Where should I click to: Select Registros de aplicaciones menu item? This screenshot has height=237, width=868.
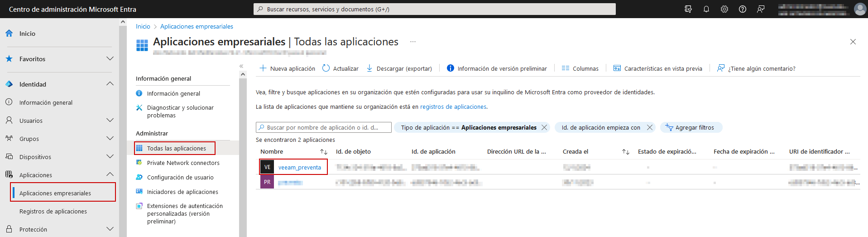[x=53, y=211]
